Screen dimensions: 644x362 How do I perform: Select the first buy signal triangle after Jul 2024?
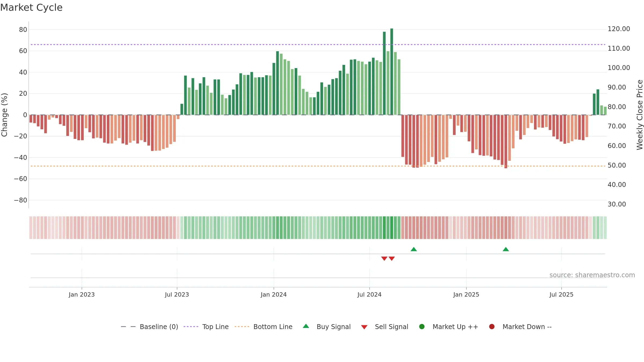[414, 249]
